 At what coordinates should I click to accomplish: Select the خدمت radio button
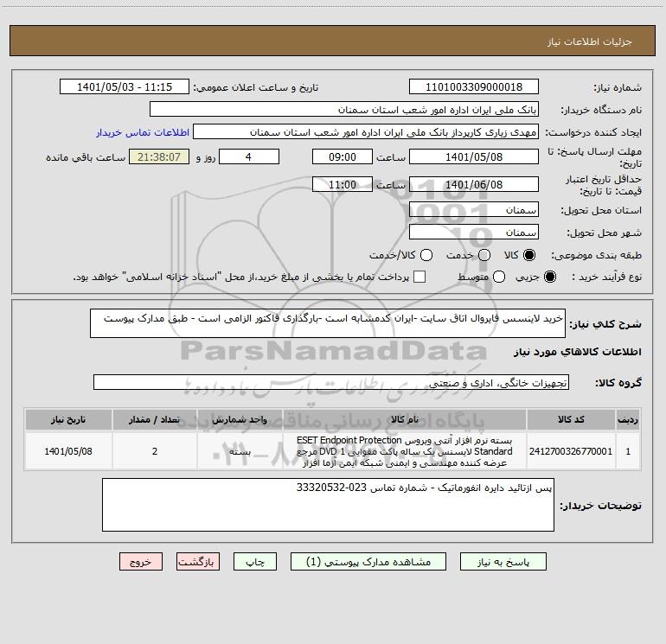click(484, 255)
